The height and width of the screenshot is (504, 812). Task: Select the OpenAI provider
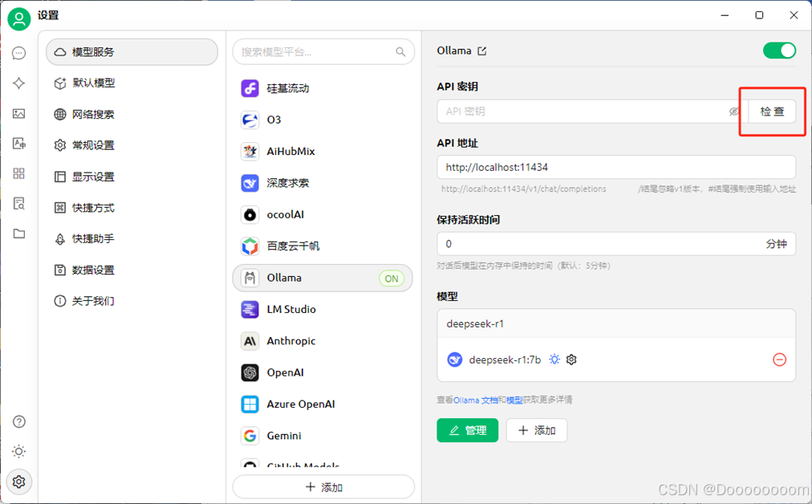click(323, 373)
